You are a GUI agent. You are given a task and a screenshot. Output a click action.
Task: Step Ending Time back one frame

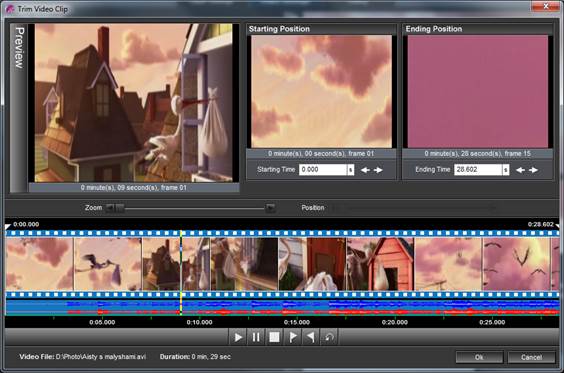click(520, 170)
